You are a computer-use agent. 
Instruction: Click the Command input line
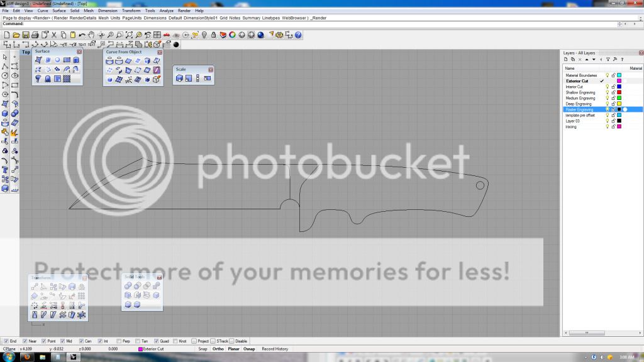tap(314, 24)
